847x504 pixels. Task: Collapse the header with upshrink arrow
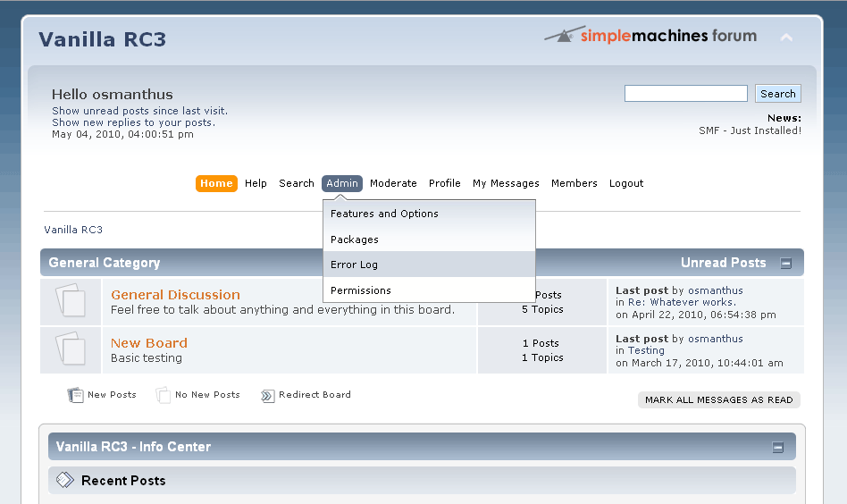tap(786, 38)
